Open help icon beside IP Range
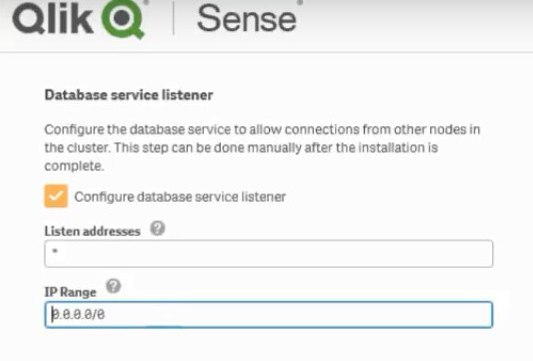 click(x=113, y=286)
